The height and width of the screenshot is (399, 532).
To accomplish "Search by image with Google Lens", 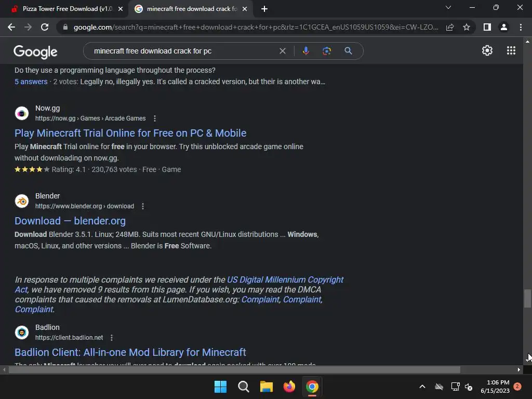I will tap(327, 51).
